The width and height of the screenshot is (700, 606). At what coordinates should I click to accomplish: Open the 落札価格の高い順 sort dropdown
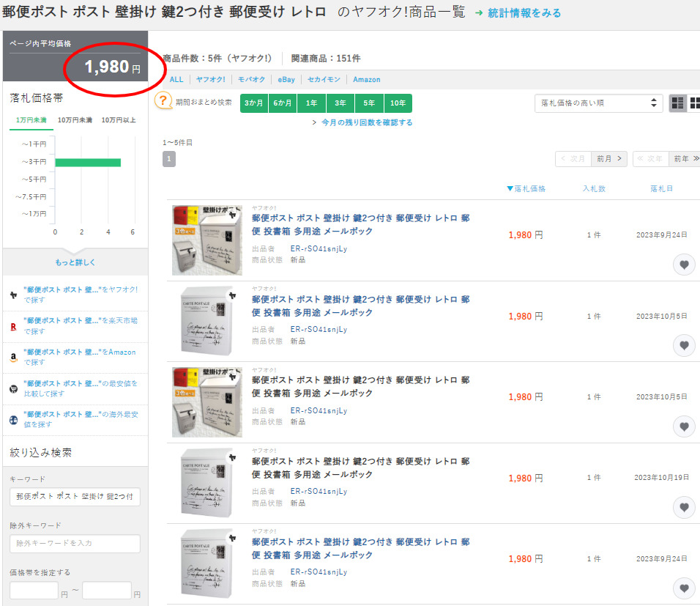[598, 103]
